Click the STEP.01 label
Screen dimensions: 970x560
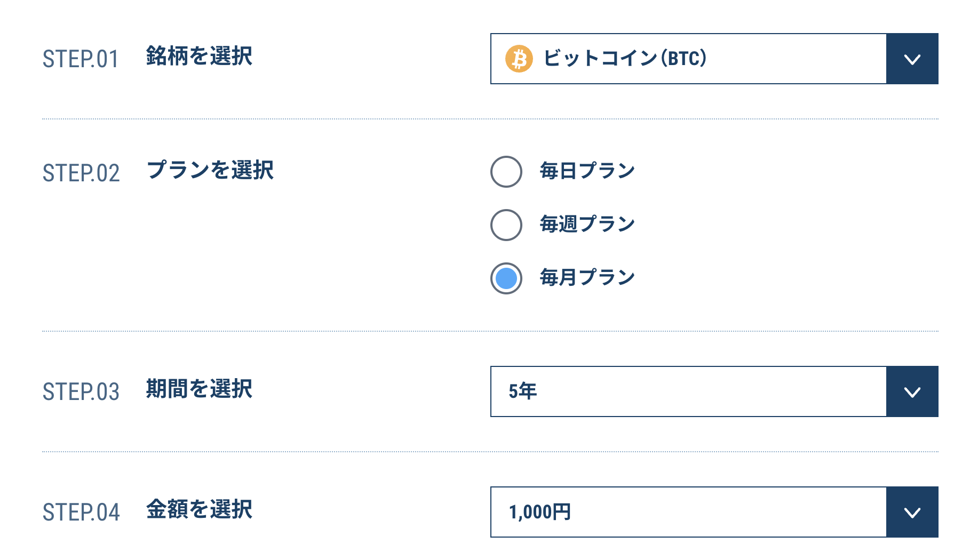pyautogui.click(x=81, y=59)
